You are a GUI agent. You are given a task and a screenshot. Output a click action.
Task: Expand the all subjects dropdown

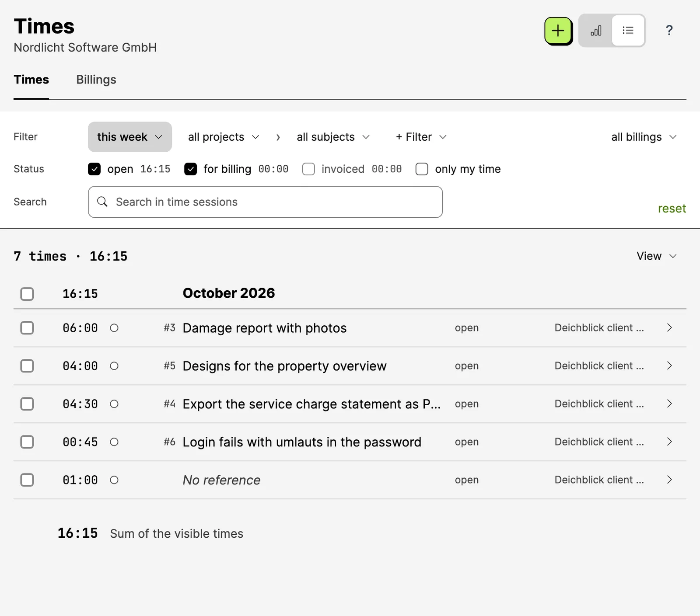333,137
